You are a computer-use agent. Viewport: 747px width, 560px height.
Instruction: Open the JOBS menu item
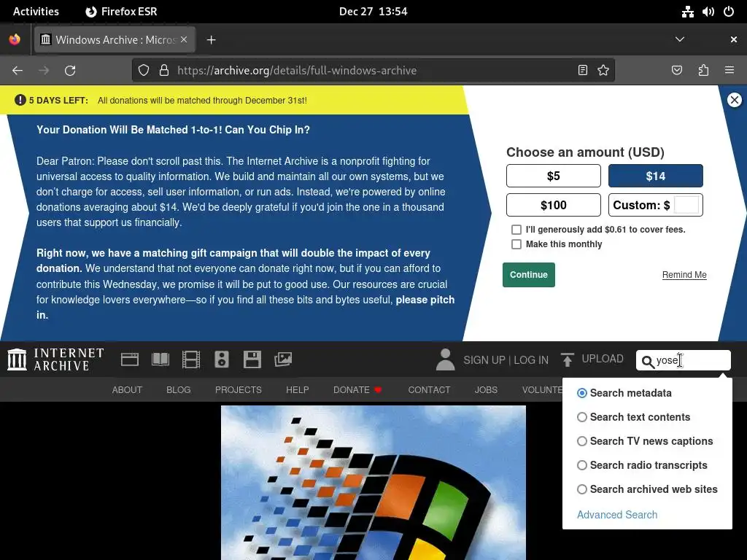click(486, 389)
